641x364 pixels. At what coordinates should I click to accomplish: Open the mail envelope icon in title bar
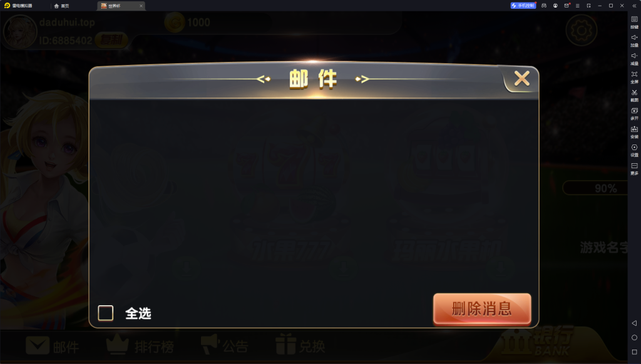[x=566, y=6]
